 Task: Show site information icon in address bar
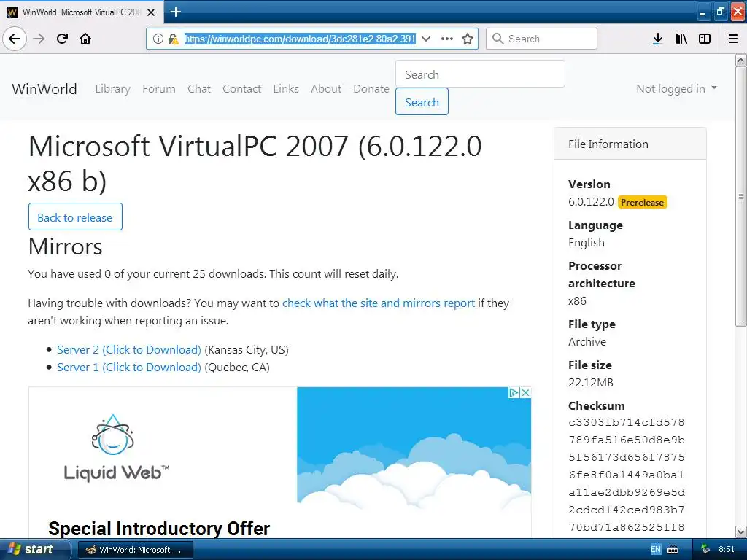pyautogui.click(x=158, y=39)
